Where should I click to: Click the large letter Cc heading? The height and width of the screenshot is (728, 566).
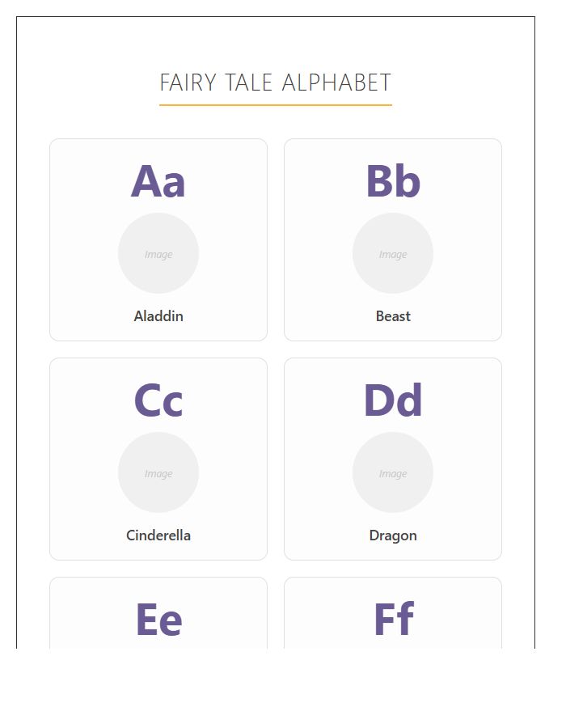pyautogui.click(x=158, y=400)
